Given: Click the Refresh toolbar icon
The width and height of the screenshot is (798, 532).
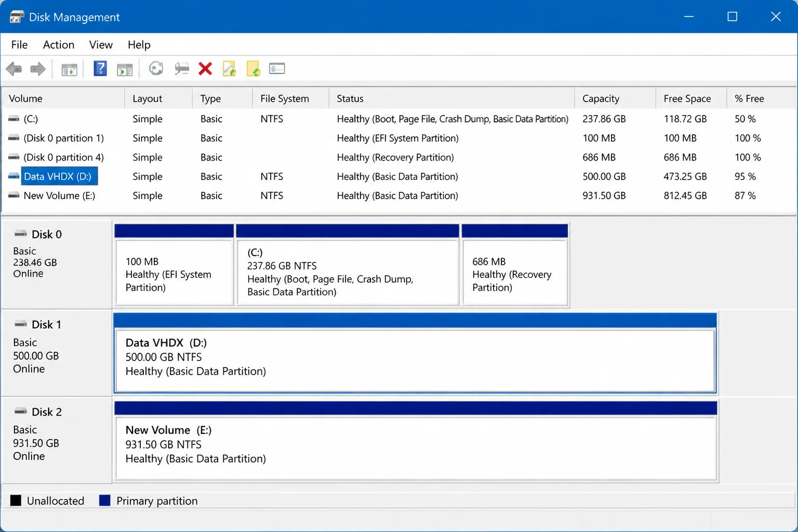Looking at the screenshot, I should [156, 68].
